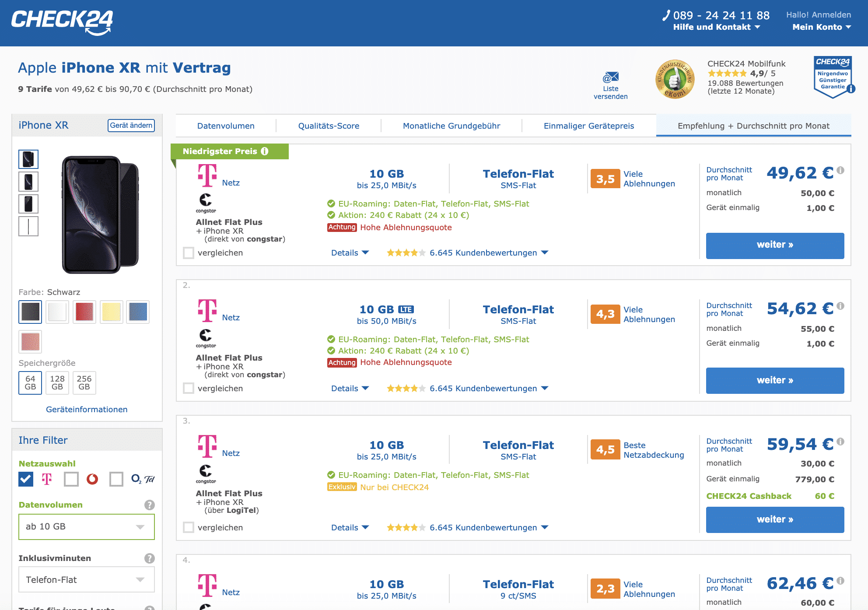Click info icon next to 59,54 € price
The height and width of the screenshot is (610, 868).
(840, 442)
